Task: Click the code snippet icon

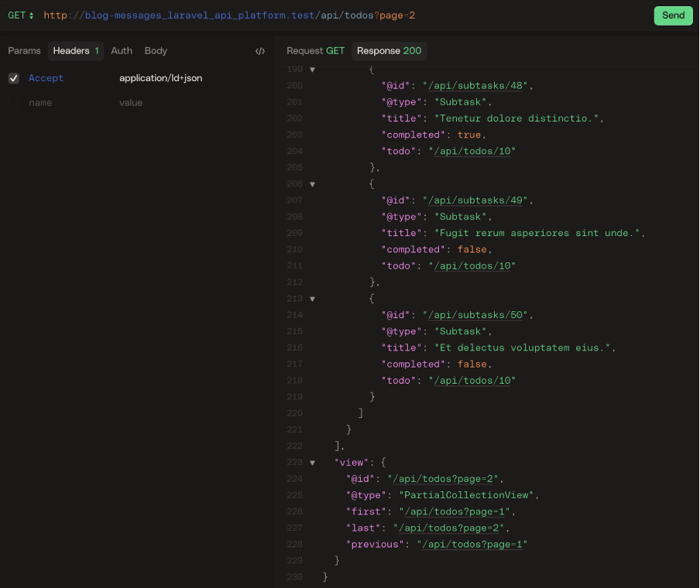Action: click(260, 51)
